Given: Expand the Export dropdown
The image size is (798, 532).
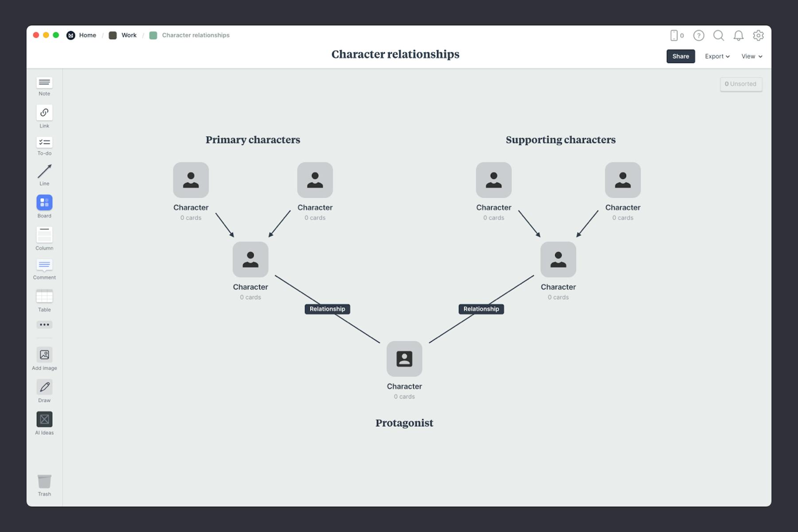Looking at the screenshot, I should (717, 56).
